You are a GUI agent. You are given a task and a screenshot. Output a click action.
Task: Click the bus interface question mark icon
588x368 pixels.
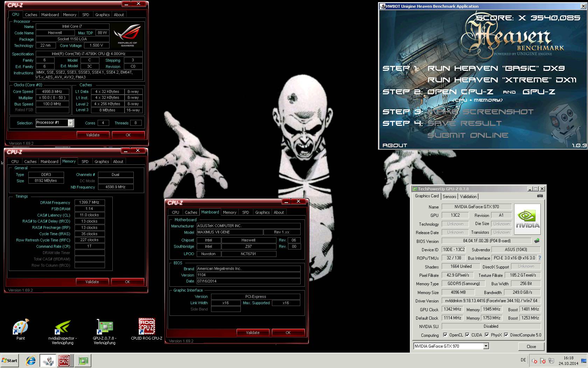539,258
